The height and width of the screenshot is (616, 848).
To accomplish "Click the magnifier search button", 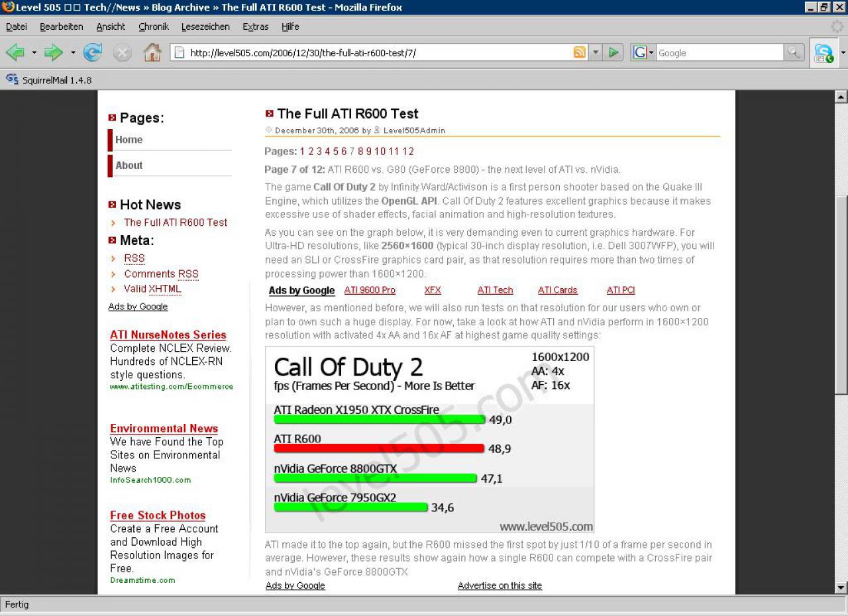I will click(793, 53).
